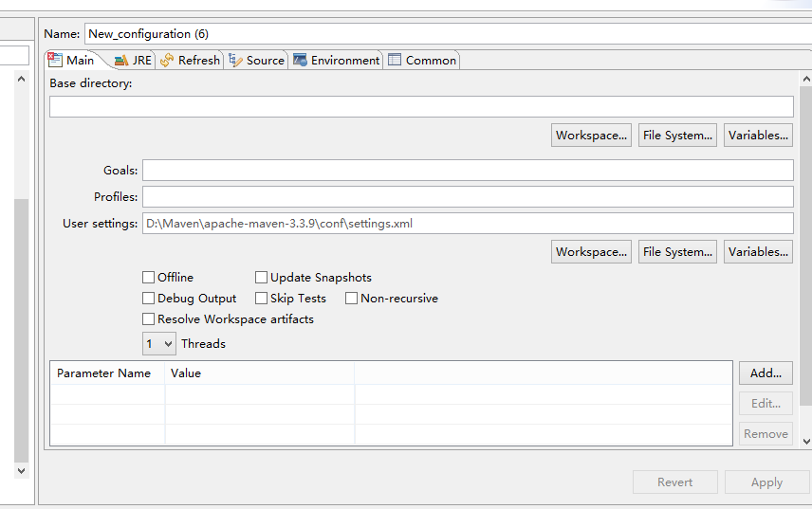The image size is (812, 509).
Task: Enable the Offline checkbox
Action: click(149, 278)
